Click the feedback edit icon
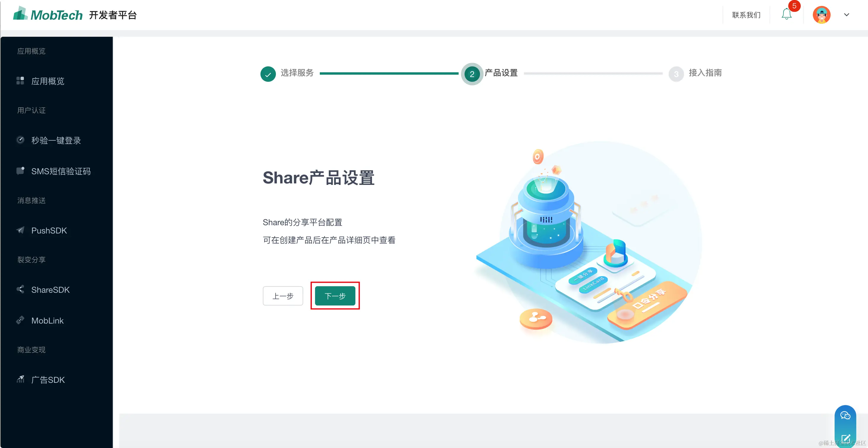The width and height of the screenshot is (868, 448). (846, 438)
